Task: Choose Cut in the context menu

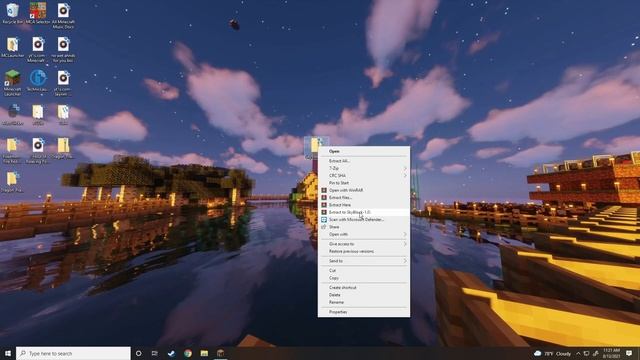Action: point(364,271)
